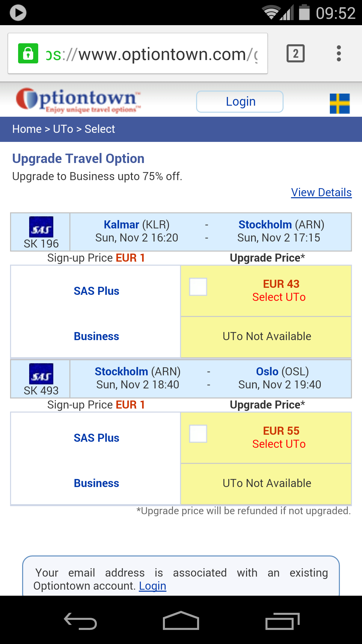Tap the Swedish flag language icon

point(340,103)
